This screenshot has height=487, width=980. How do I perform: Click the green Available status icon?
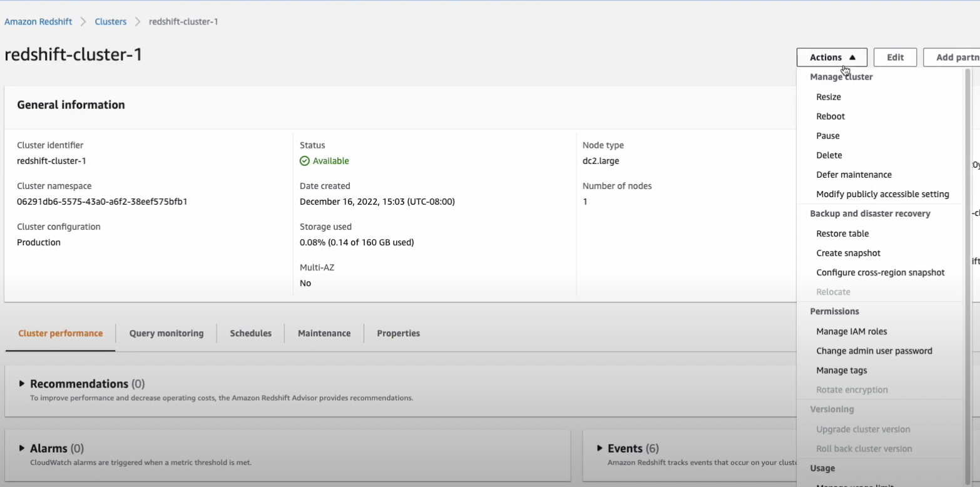click(x=305, y=161)
